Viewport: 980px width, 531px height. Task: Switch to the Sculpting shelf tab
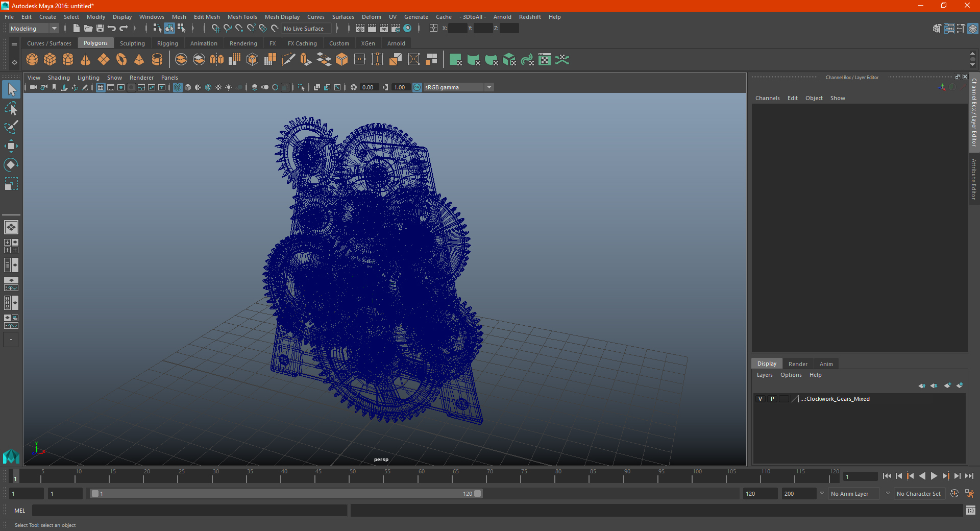tap(132, 43)
